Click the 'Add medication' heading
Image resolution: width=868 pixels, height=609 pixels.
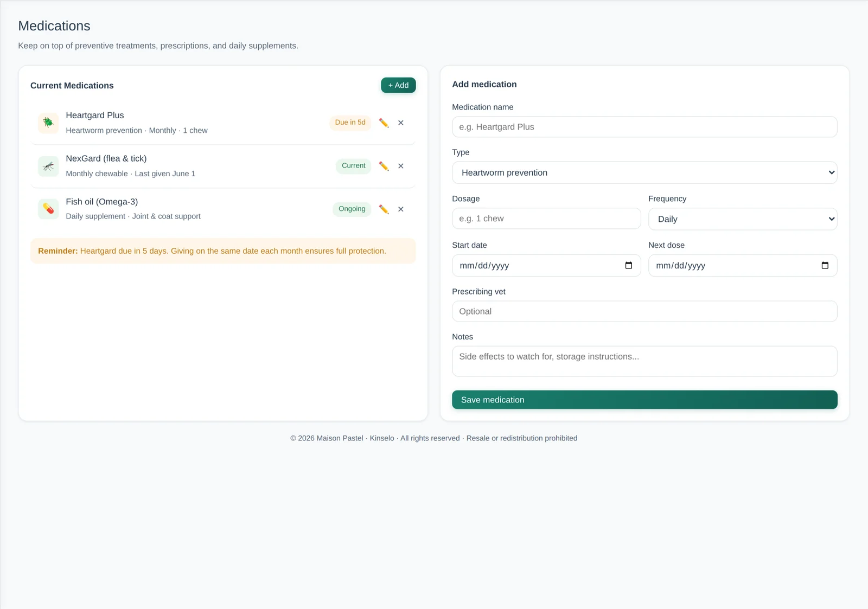[484, 84]
